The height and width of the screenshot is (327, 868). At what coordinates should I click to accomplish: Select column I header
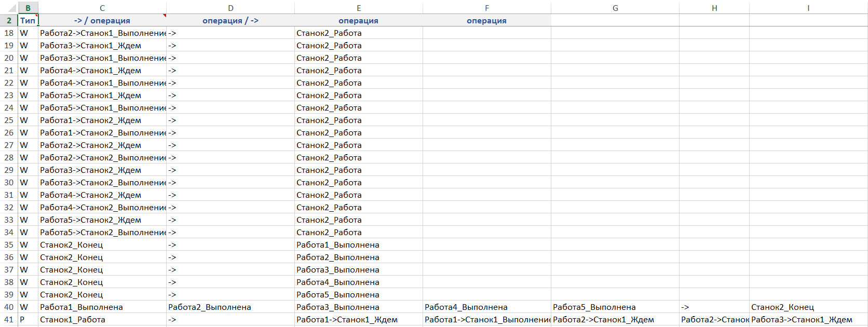[x=808, y=8]
